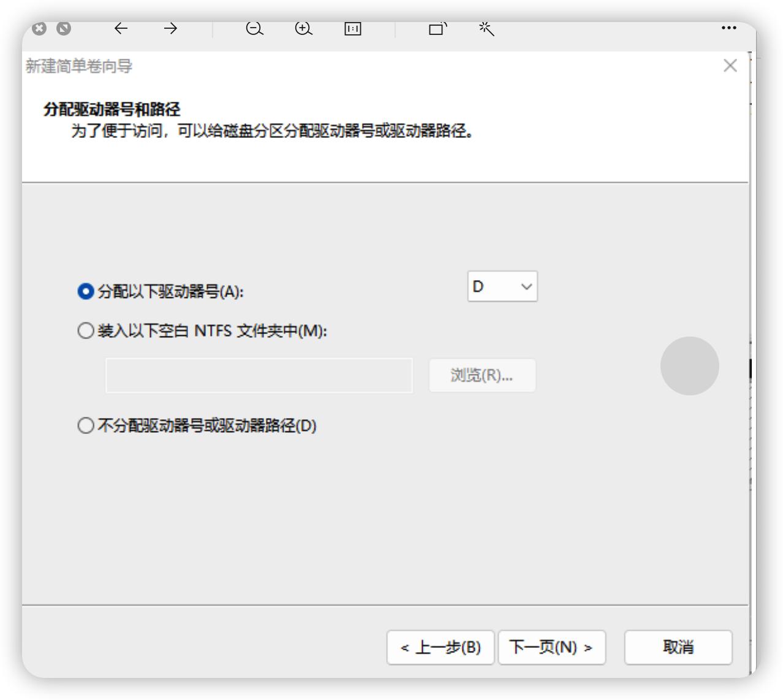Rotate the image with the rotate icon
This screenshot has width=783, height=700.
(437, 28)
